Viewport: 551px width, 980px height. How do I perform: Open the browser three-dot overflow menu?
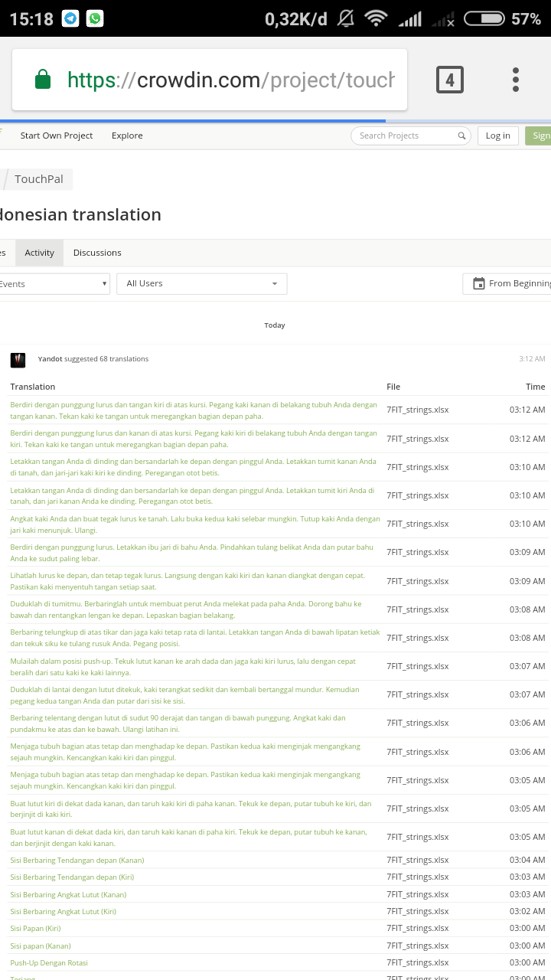coord(516,80)
